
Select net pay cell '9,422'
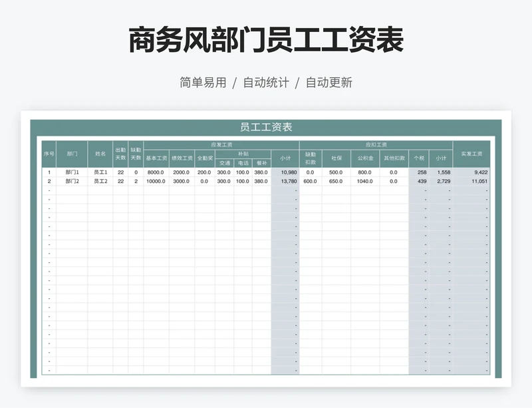(x=471, y=172)
